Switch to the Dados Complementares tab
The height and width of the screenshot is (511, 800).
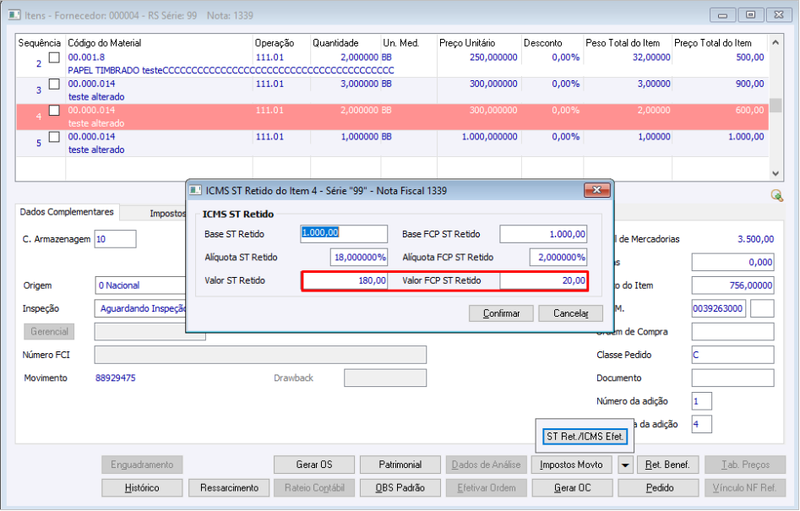click(67, 212)
